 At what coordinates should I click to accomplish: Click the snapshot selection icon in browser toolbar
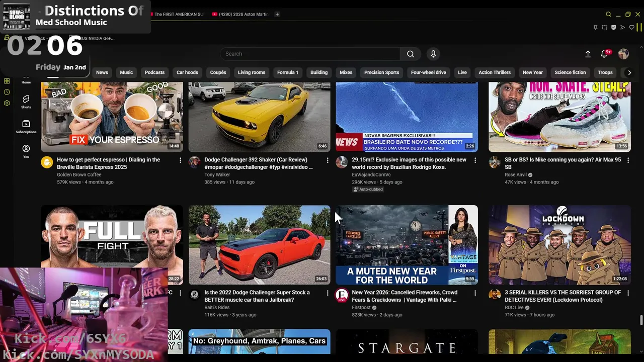[604, 27]
